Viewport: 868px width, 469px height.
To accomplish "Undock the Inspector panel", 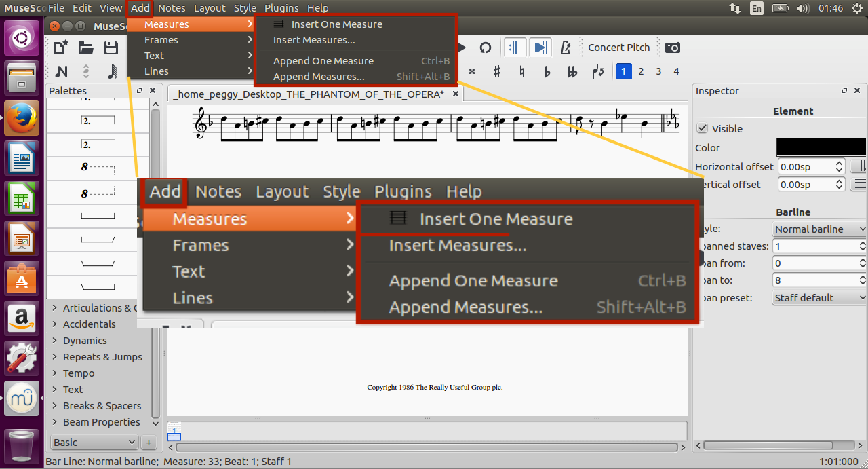I will [844, 90].
